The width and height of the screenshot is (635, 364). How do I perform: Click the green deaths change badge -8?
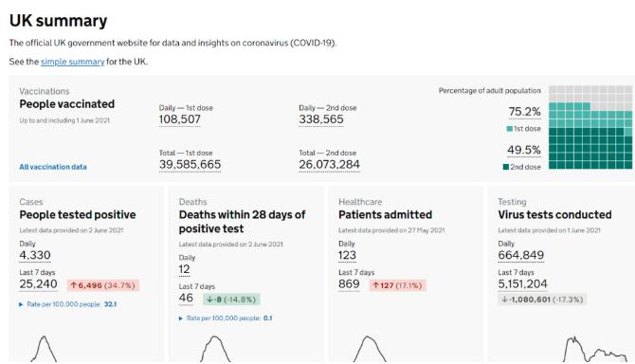click(231, 300)
